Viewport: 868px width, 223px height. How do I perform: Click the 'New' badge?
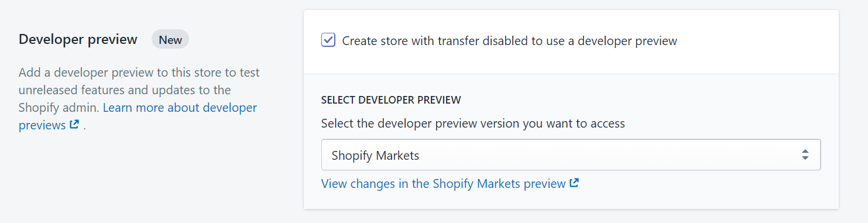tap(170, 40)
